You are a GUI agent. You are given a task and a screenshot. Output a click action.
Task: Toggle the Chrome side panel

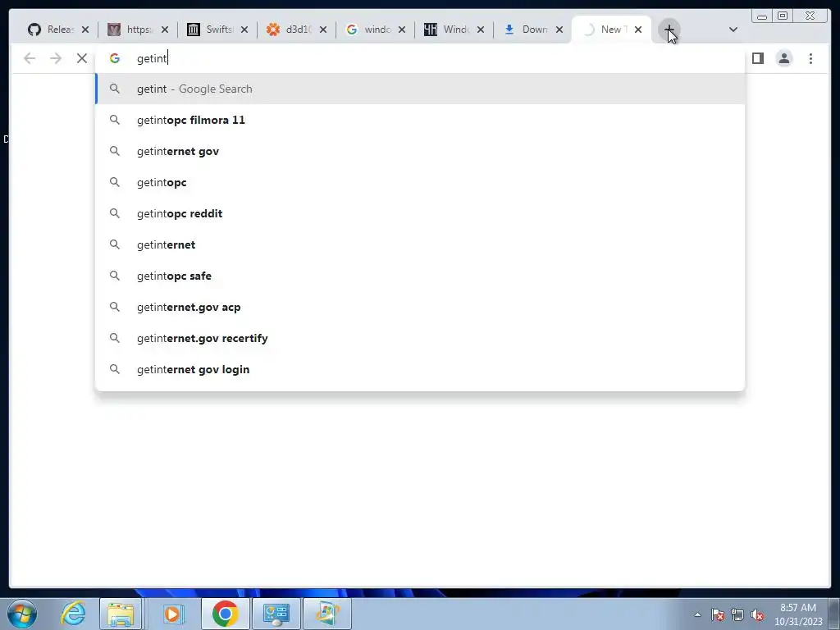click(757, 58)
